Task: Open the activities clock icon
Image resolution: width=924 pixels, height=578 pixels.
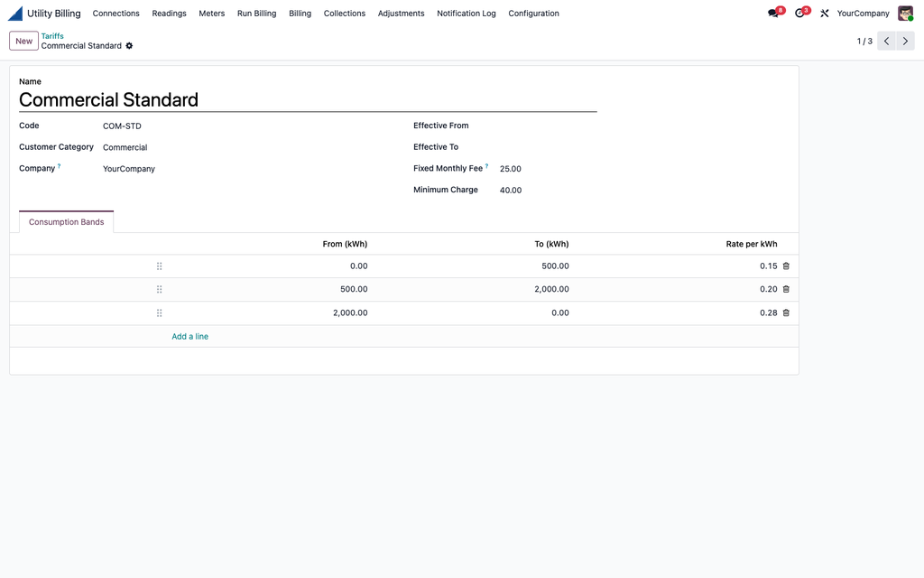Action: click(799, 13)
